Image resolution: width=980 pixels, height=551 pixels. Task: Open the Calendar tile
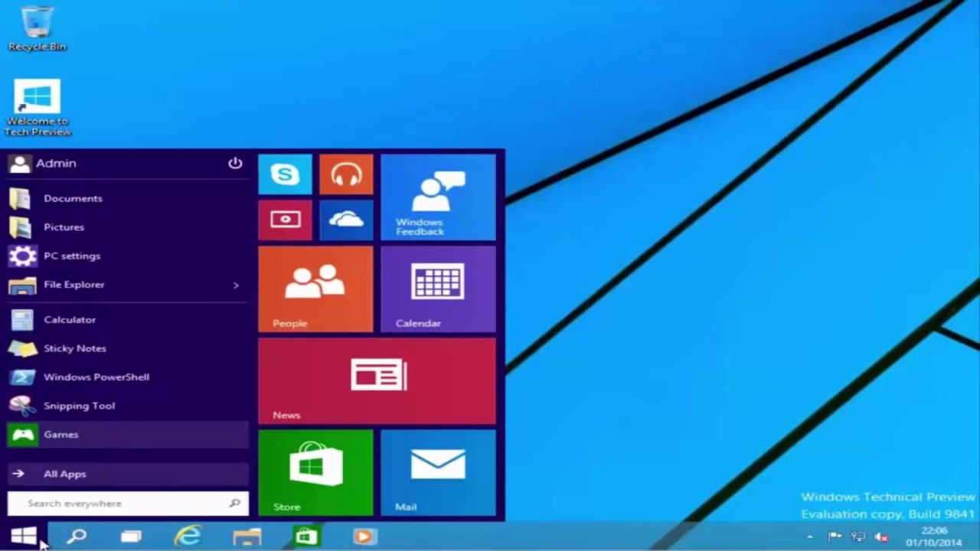(438, 289)
